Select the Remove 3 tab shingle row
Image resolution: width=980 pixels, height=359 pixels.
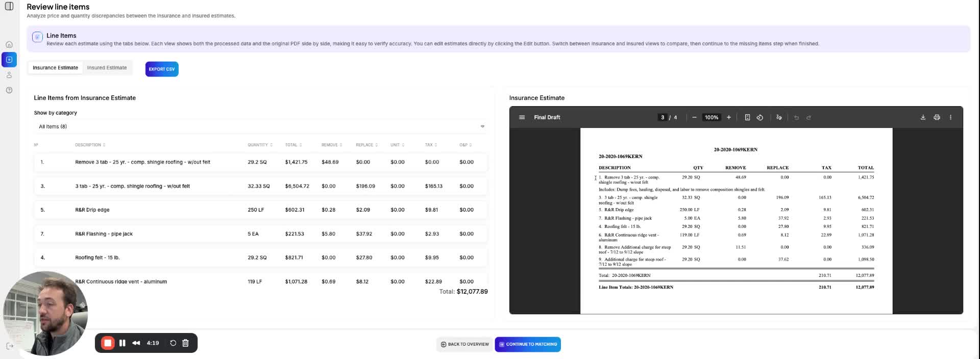[260, 162]
